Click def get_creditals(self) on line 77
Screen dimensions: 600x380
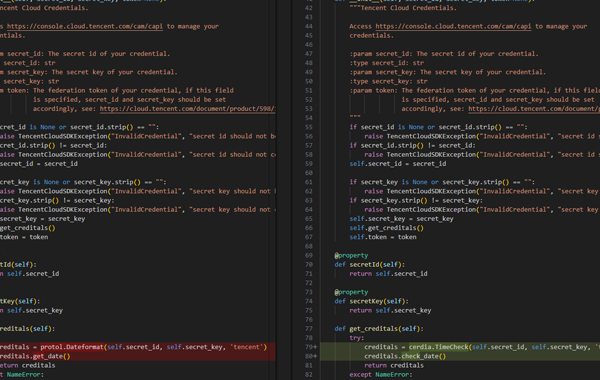tap(379, 329)
